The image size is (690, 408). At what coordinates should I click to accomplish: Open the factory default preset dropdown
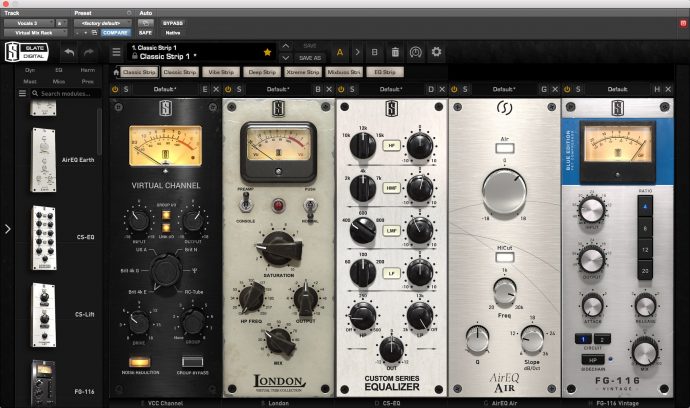pos(103,23)
